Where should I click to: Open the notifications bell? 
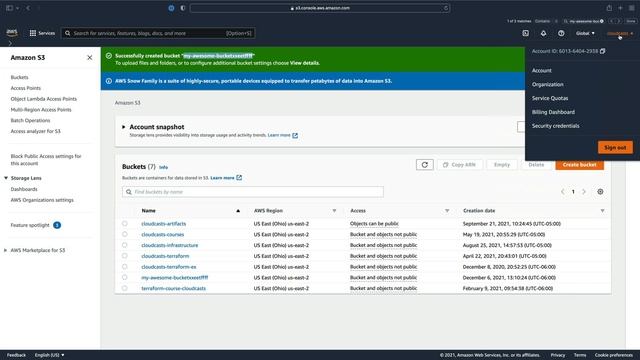tap(543, 33)
